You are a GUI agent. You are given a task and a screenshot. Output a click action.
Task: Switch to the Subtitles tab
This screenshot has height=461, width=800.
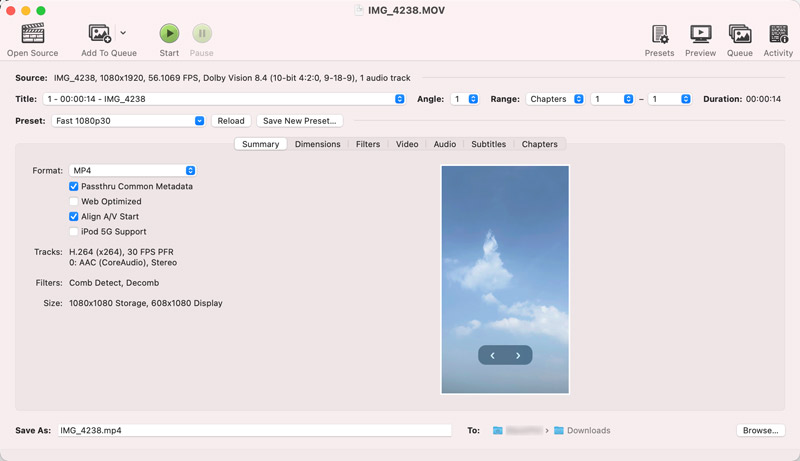[488, 144]
